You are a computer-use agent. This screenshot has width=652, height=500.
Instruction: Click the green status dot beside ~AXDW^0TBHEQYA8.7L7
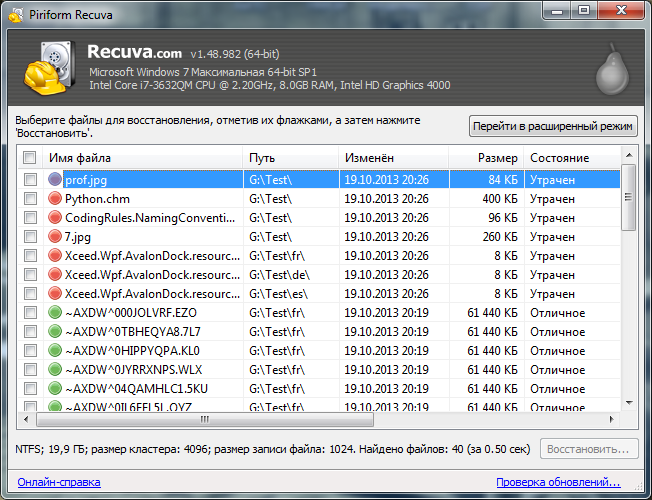[54, 332]
